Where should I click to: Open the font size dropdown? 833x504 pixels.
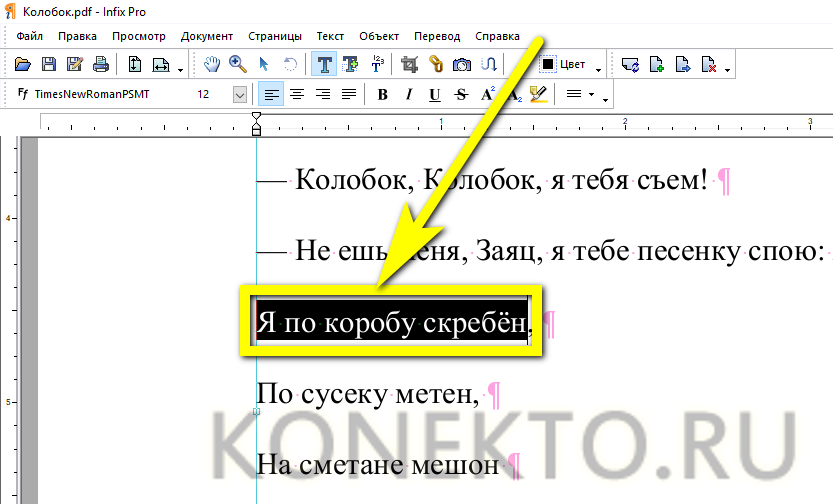[x=240, y=95]
